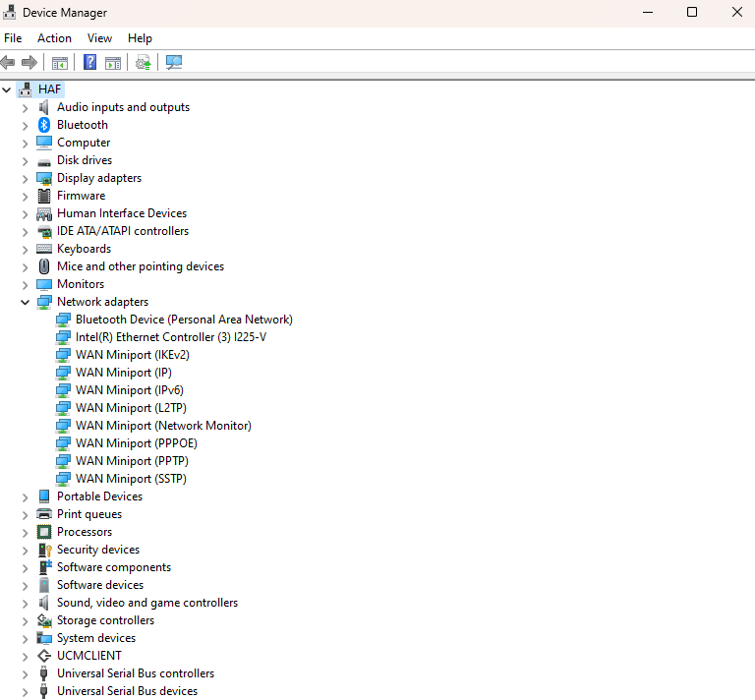Expand the Bluetooth category
The height and width of the screenshot is (700, 755).
25,126
